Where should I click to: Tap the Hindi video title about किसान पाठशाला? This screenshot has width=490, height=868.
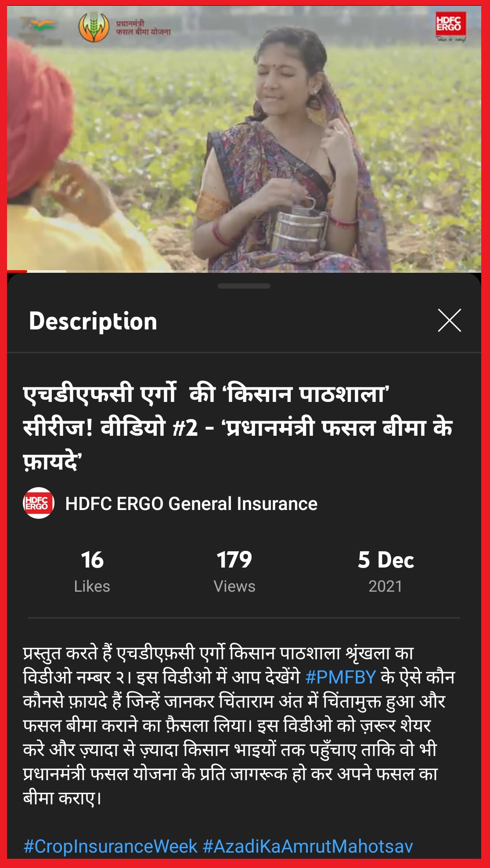238,427
